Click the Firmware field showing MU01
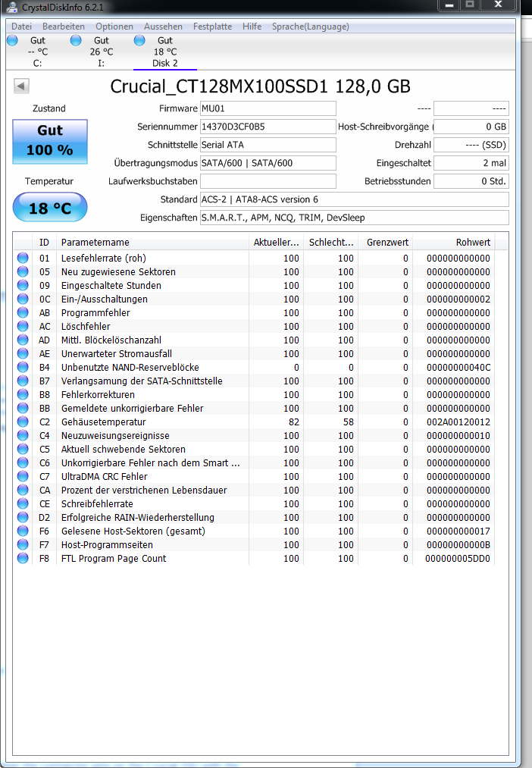 [x=268, y=108]
